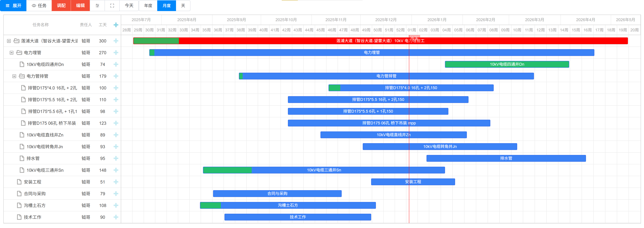Collapse the 电力埋管 group
This screenshot has height=228, width=644.
12,53
